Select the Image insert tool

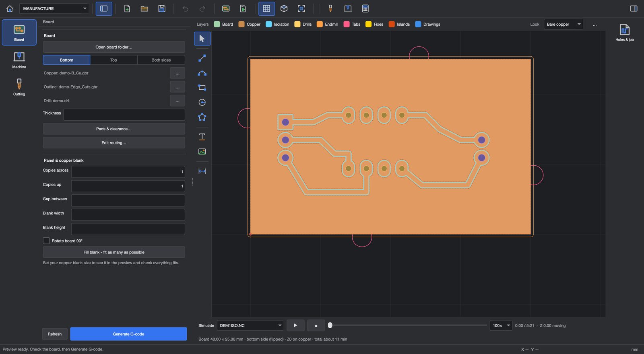point(202,152)
